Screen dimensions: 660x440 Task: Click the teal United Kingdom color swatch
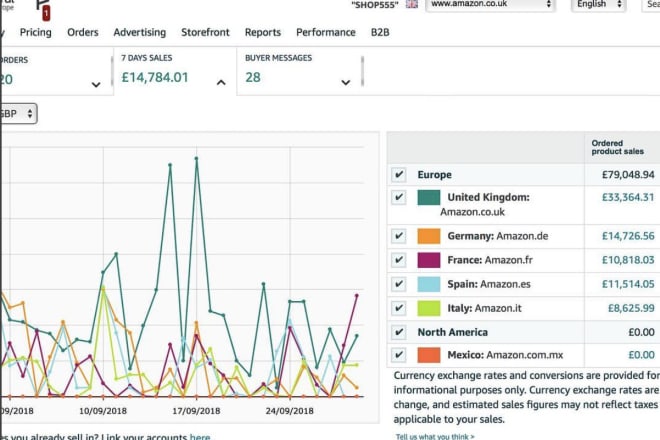click(428, 197)
